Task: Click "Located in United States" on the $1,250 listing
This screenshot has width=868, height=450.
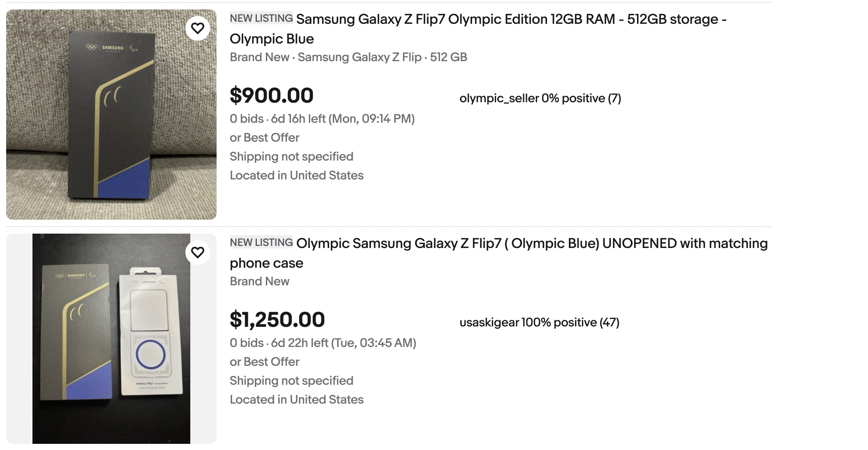Action: coord(296,399)
